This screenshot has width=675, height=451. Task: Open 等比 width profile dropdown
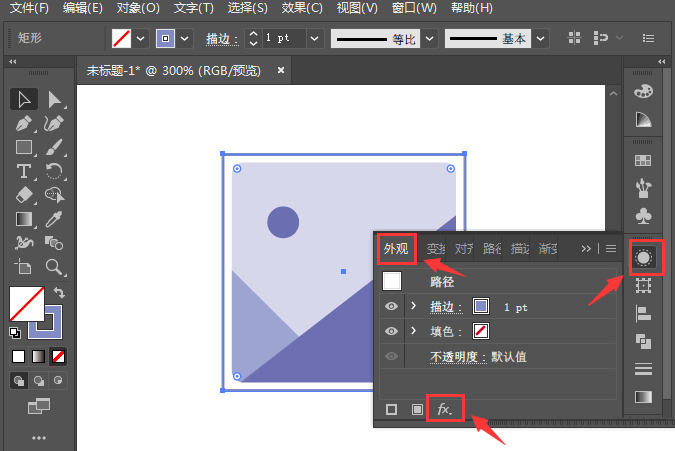tap(429, 39)
